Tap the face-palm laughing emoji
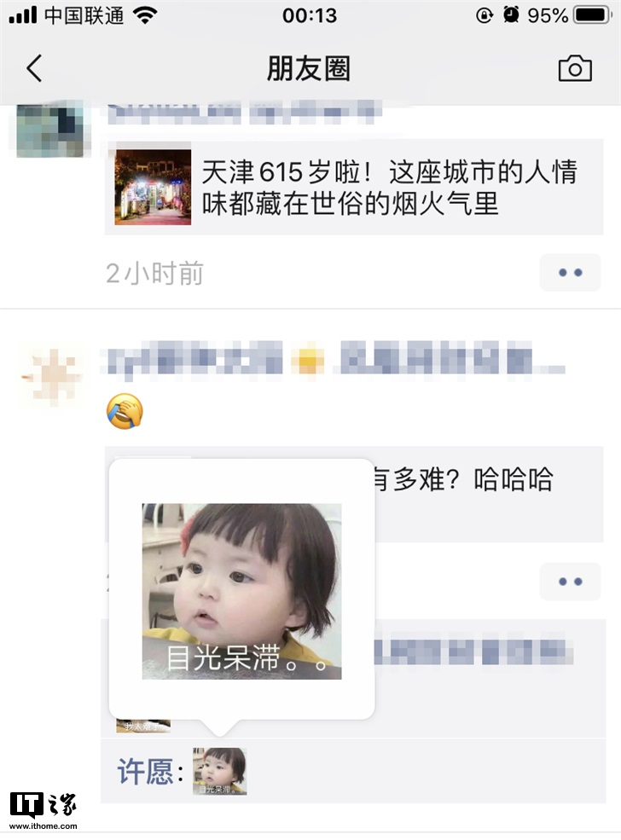The image size is (621, 840). pos(125,411)
